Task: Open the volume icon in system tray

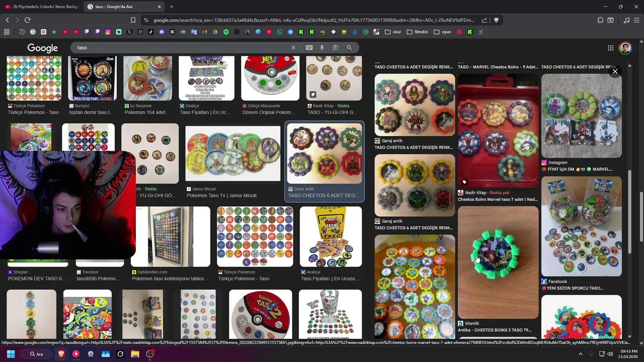Action: [610, 354]
